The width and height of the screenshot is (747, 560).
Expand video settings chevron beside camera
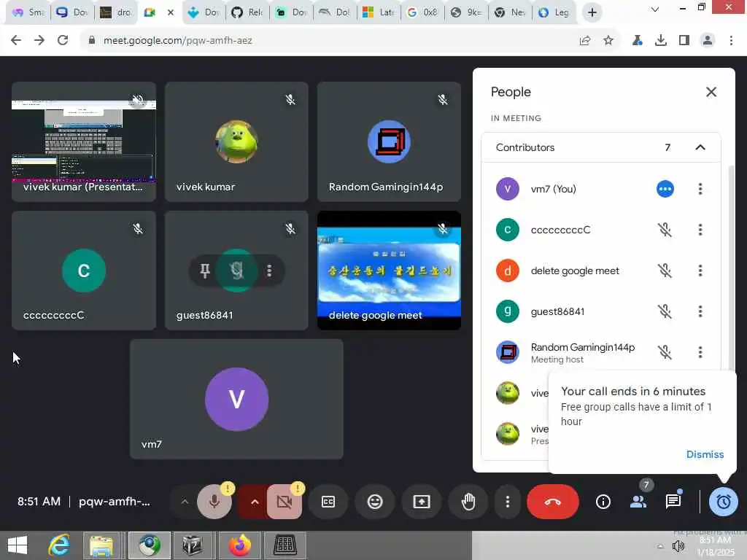coord(255,502)
